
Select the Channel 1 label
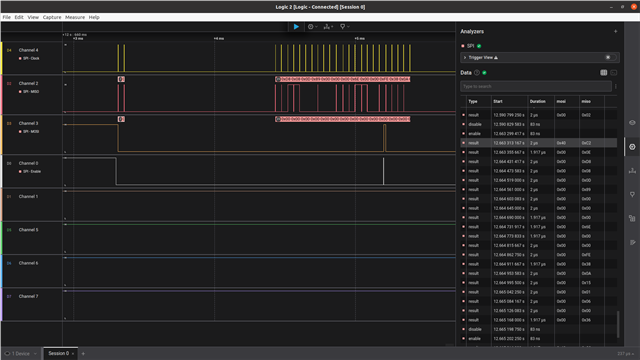click(x=28, y=197)
